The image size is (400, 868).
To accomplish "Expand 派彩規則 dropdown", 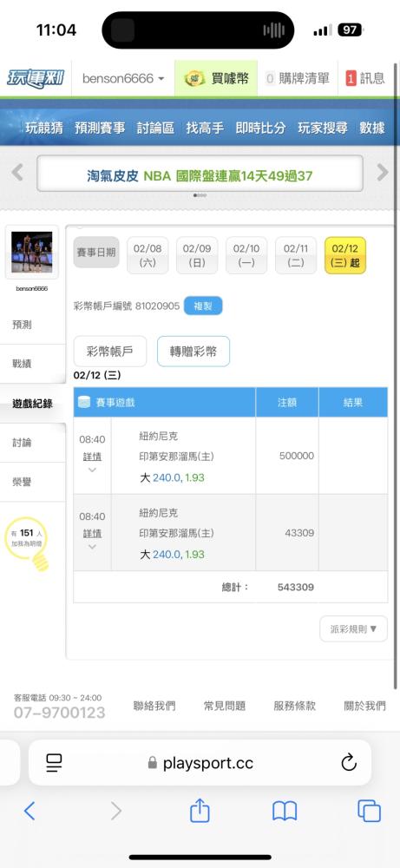I will pos(353,628).
